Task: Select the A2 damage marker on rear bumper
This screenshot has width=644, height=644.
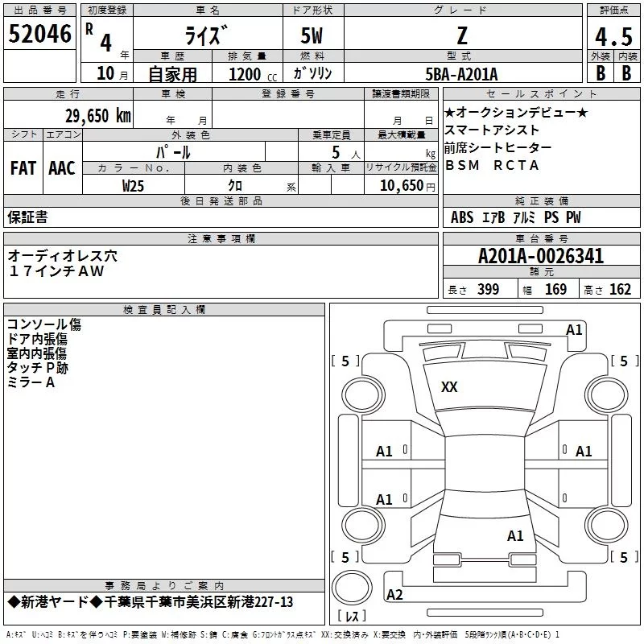Action: (394, 595)
